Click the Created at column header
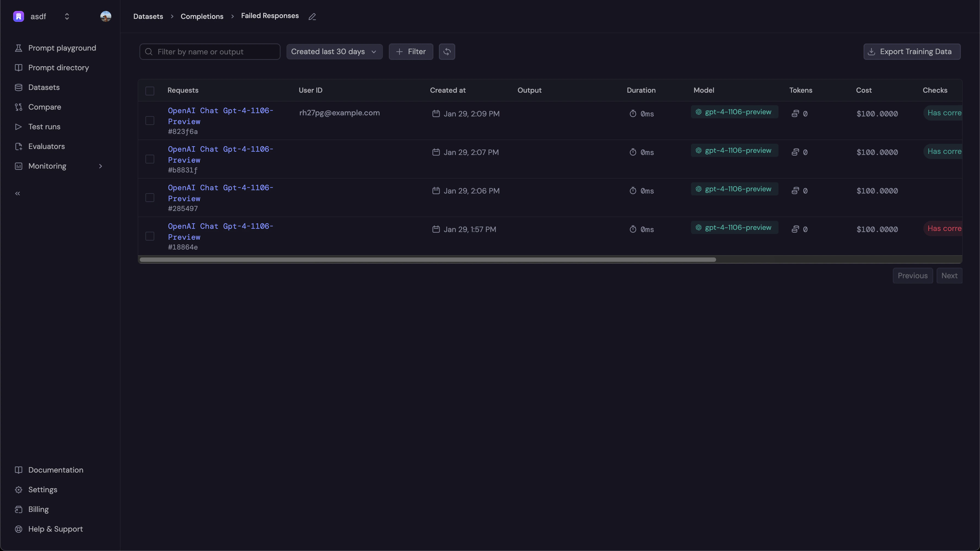 pos(448,90)
